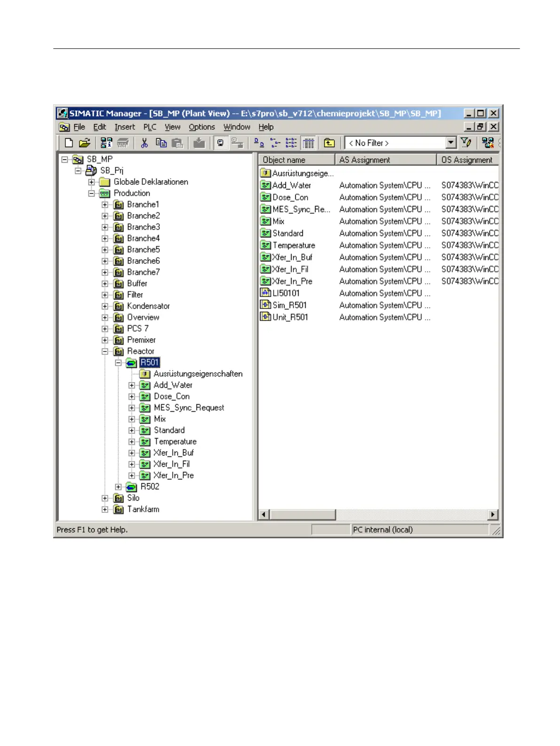Expand the Globale Deklarationen folder
This screenshot has width=560, height=746.
(92, 182)
